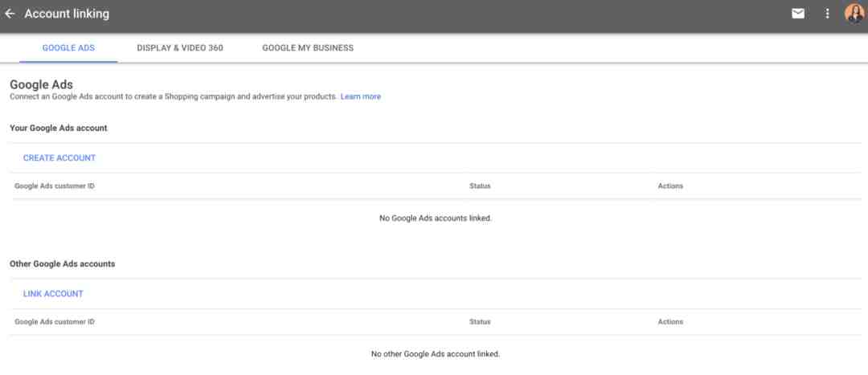This screenshot has height=375, width=868.
Task: Click the Create Account button
Action: pyautogui.click(x=59, y=158)
